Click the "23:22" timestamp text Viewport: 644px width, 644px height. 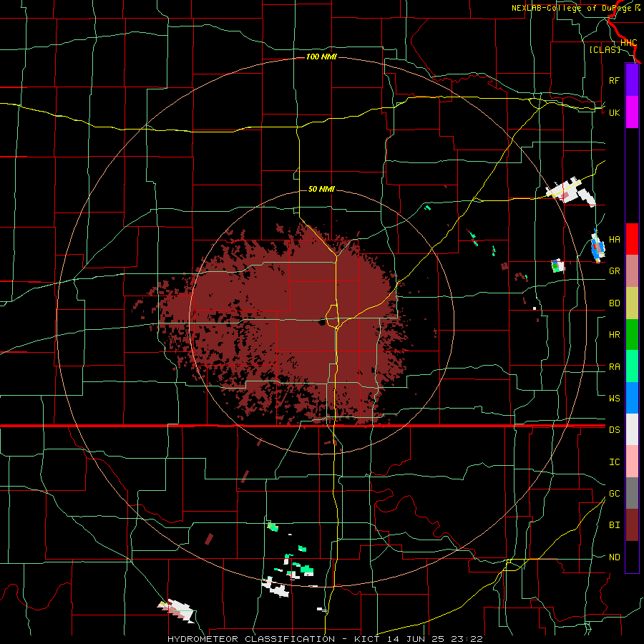(x=466, y=639)
